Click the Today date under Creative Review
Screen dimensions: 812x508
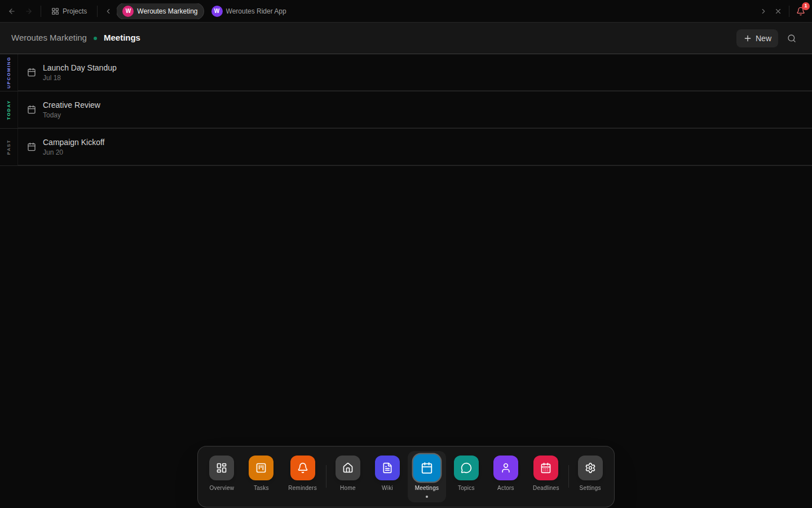coord(52,115)
